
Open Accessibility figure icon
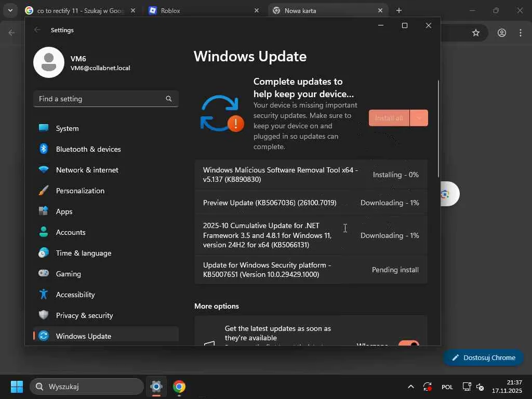click(x=44, y=294)
